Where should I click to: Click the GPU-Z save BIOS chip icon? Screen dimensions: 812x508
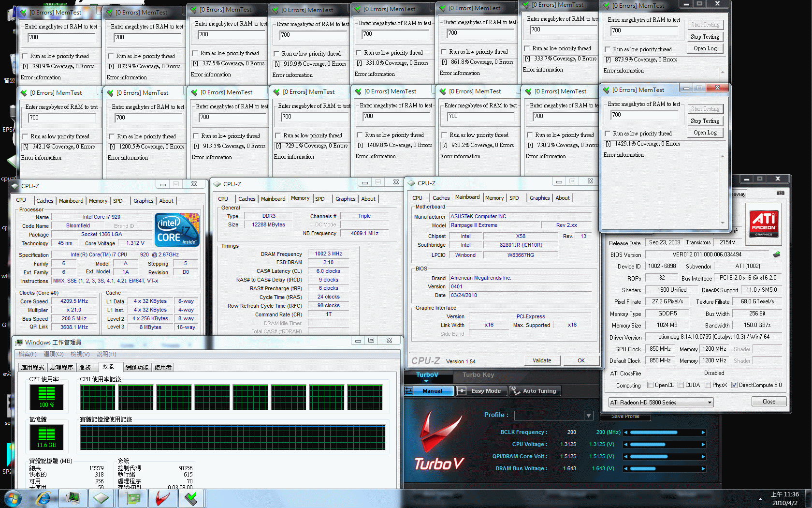(x=777, y=254)
